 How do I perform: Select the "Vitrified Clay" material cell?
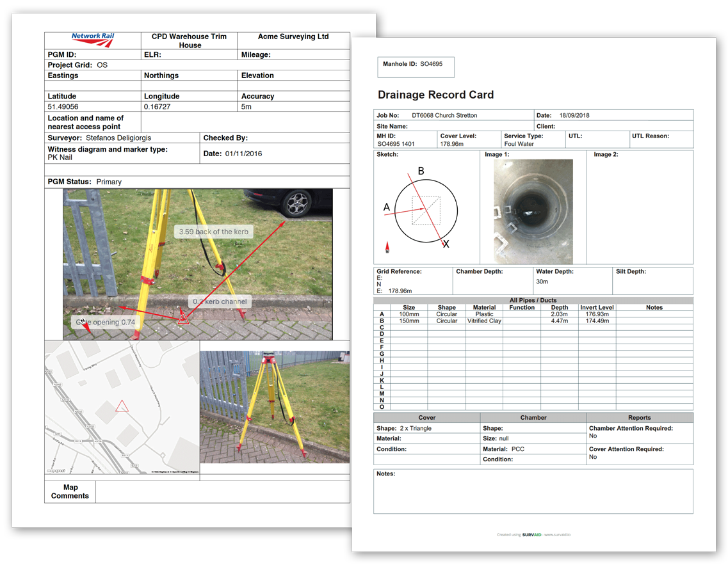pos(484,321)
